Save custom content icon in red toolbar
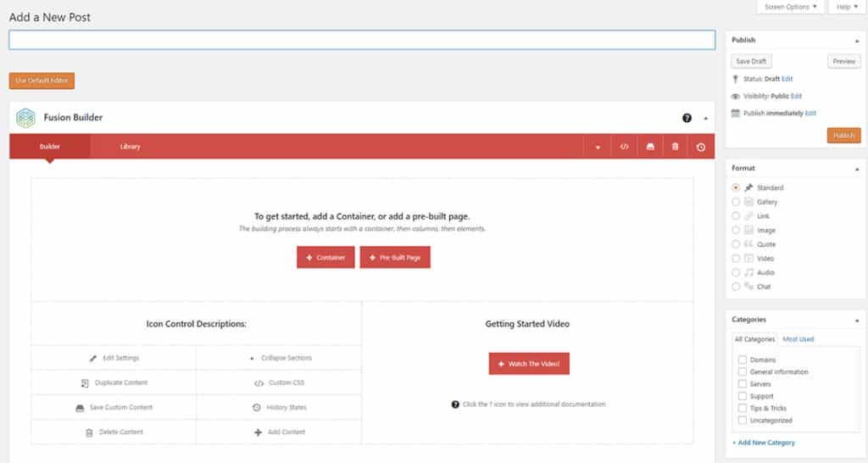The height and width of the screenshot is (463, 868). pyautogui.click(x=650, y=147)
